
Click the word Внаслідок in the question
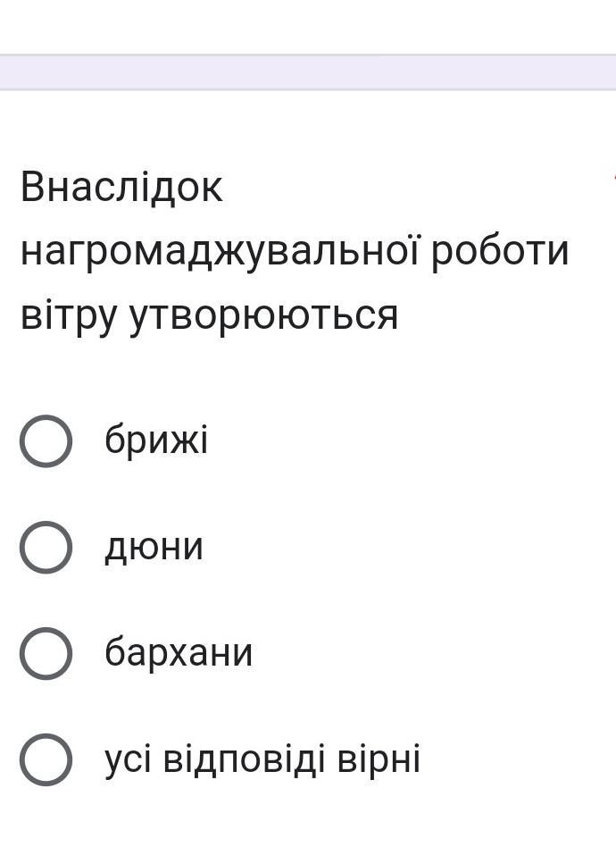tap(121, 187)
